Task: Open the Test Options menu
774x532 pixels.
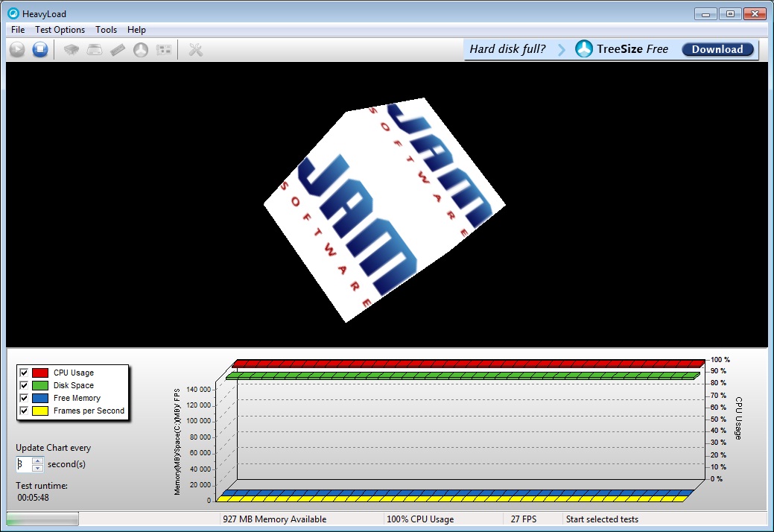Action: coord(60,30)
